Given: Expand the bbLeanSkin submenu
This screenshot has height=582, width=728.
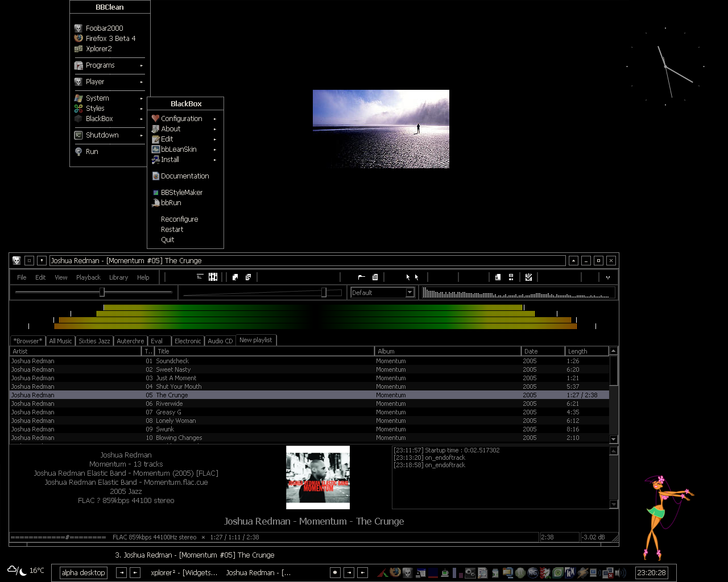Looking at the screenshot, I should [185, 149].
